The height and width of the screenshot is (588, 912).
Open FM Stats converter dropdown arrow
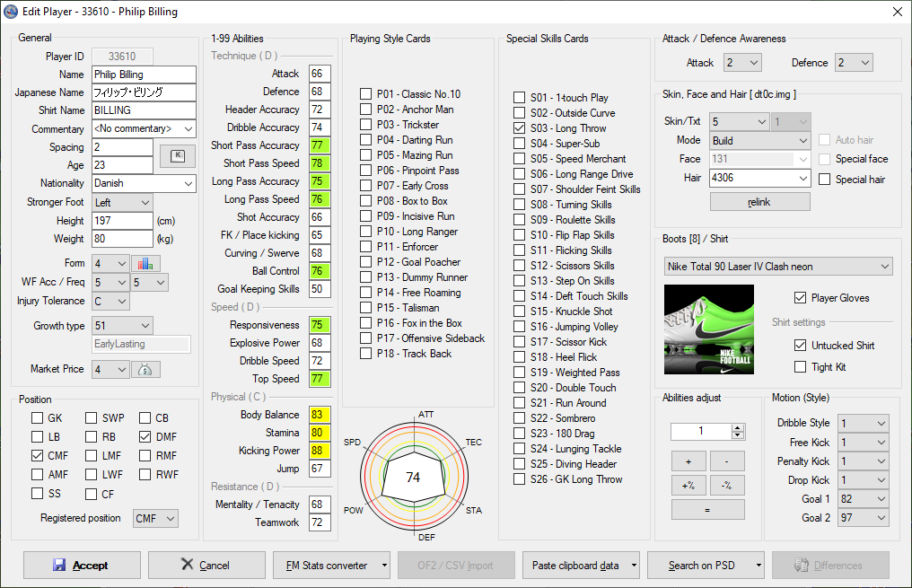pyautogui.click(x=384, y=566)
